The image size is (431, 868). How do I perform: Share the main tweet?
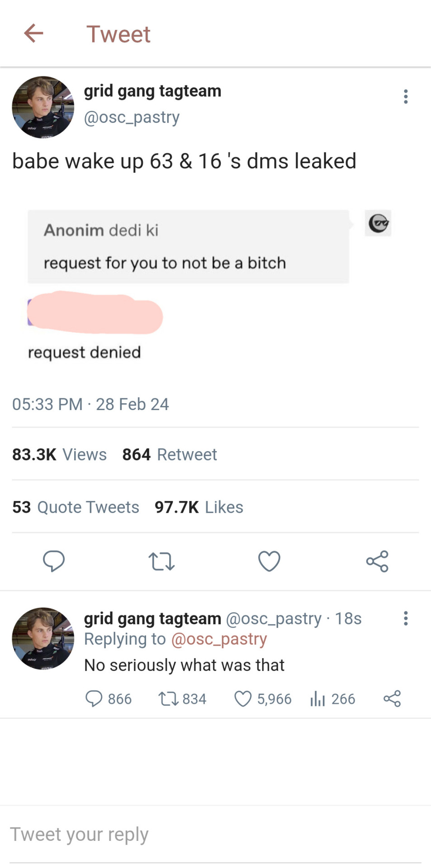click(x=377, y=561)
